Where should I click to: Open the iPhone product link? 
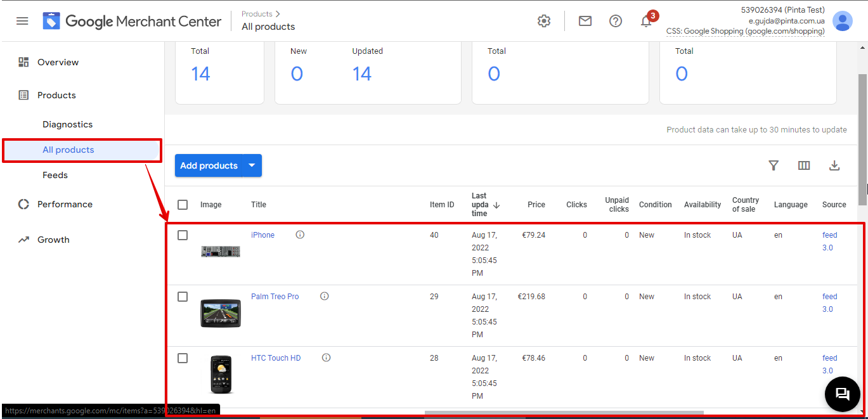tap(262, 235)
